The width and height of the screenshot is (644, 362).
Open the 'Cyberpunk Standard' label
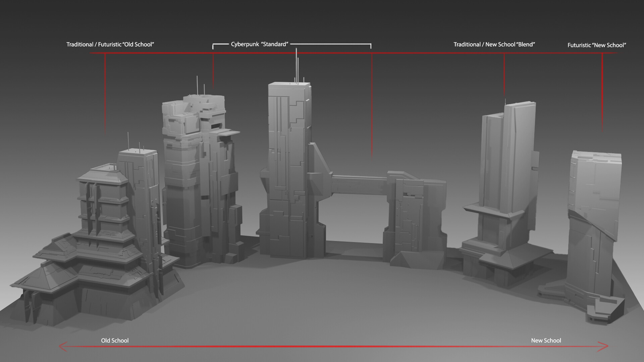click(259, 43)
